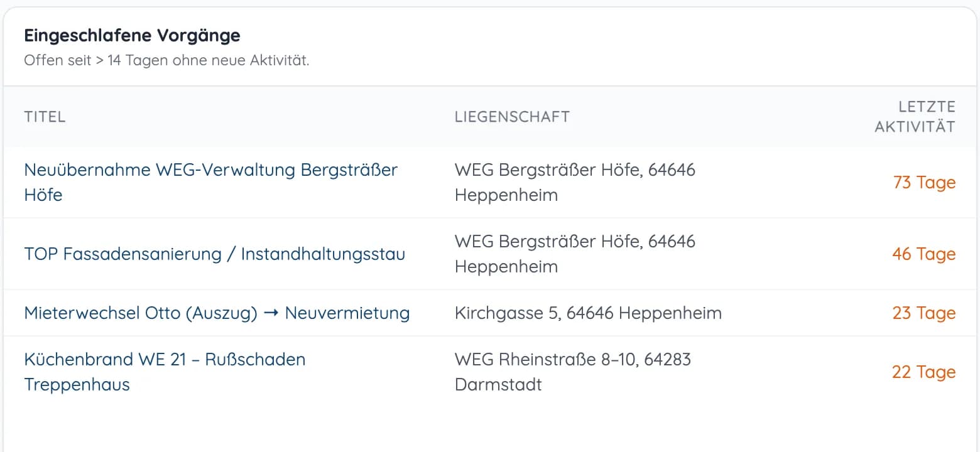The height and width of the screenshot is (452, 980).
Task: Click the TITEL column header
Action: pos(45,117)
